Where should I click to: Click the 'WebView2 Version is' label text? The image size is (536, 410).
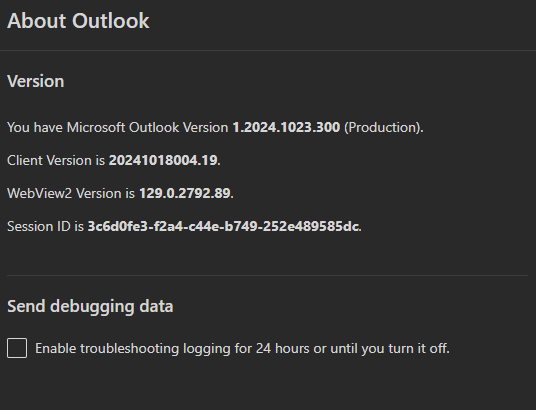(x=71, y=193)
